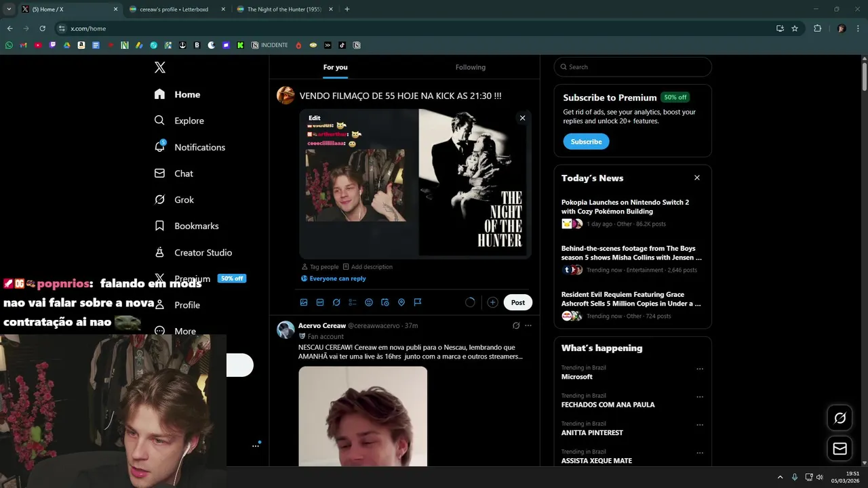The image size is (868, 488).
Task: Open more options for ANITTA PINTEREST trend
Action: pyautogui.click(x=700, y=425)
